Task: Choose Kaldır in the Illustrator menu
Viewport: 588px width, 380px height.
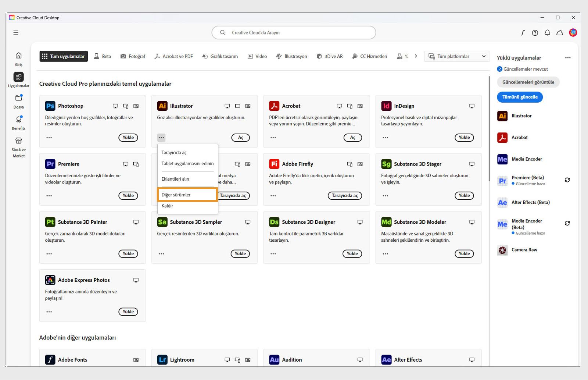Action: (x=167, y=206)
